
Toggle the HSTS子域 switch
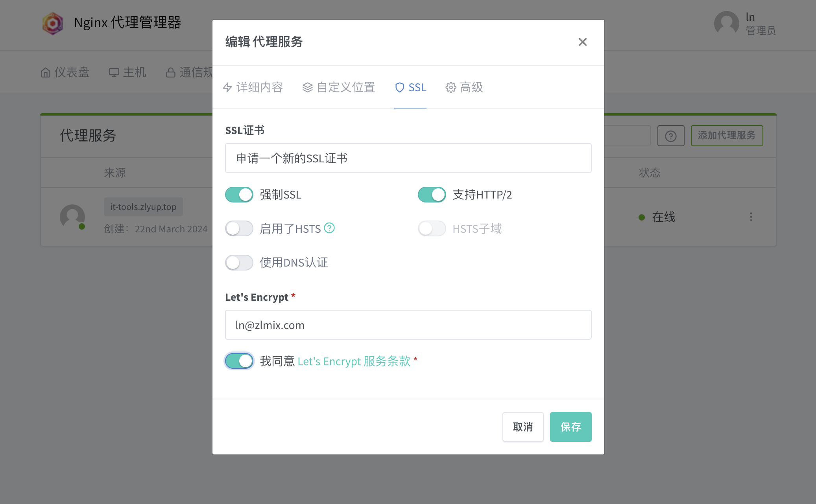(x=432, y=228)
